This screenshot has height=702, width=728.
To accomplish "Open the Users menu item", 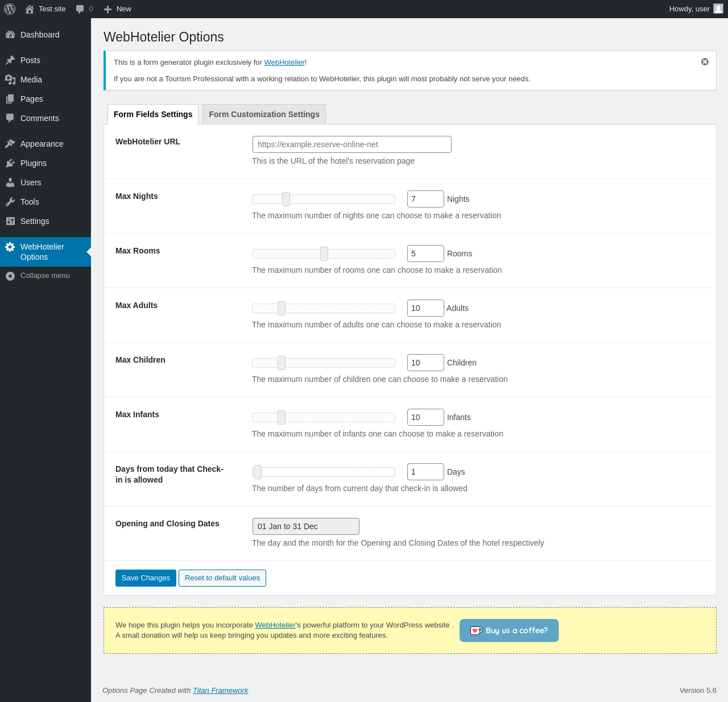I will (45, 182).
